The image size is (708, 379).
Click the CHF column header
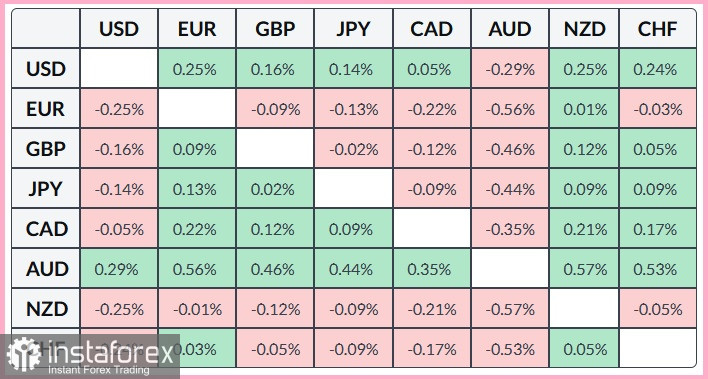tap(658, 29)
